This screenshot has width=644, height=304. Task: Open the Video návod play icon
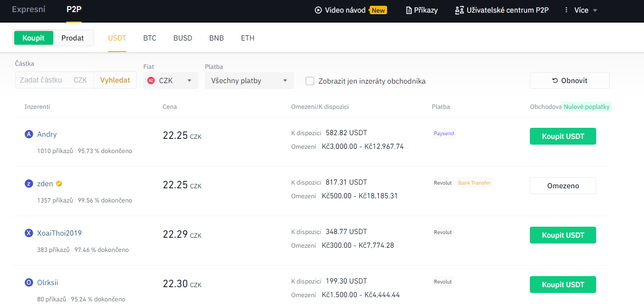[318, 10]
